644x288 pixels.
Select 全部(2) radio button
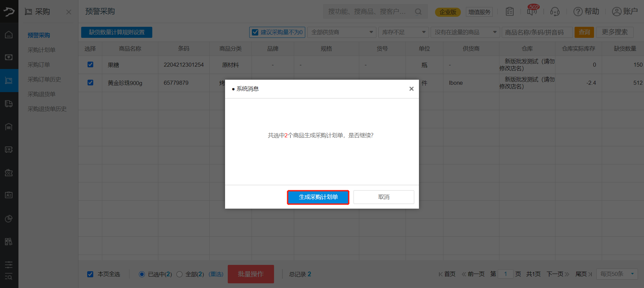(x=179, y=274)
